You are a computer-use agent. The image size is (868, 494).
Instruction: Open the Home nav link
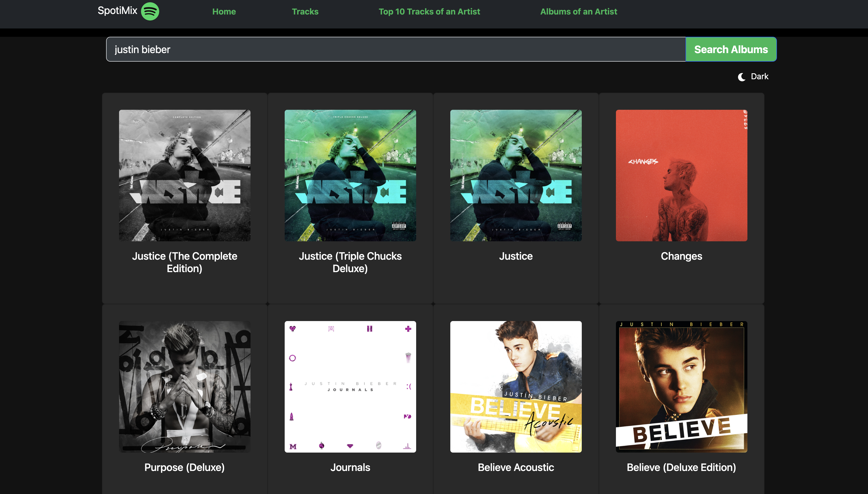click(224, 12)
